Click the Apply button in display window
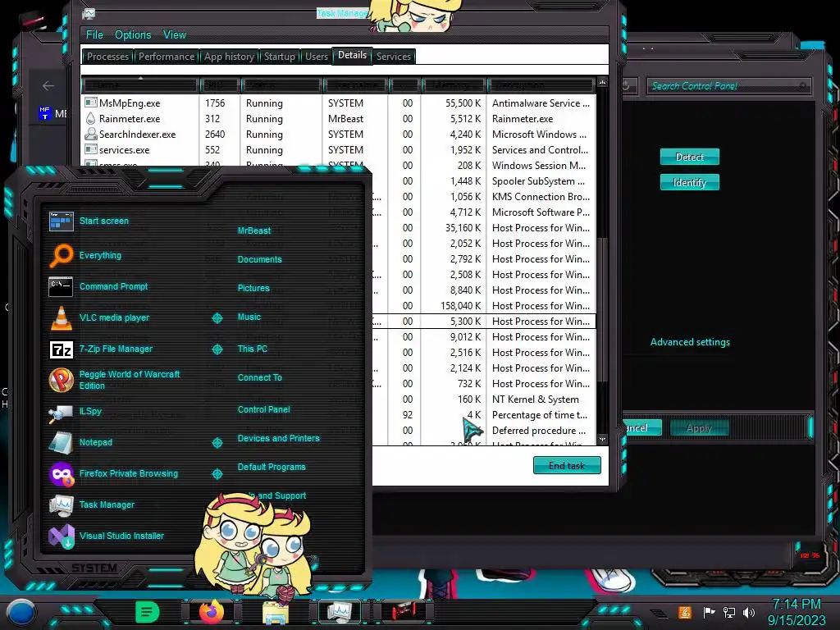This screenshot has height=630, width=840. (699, 428)
